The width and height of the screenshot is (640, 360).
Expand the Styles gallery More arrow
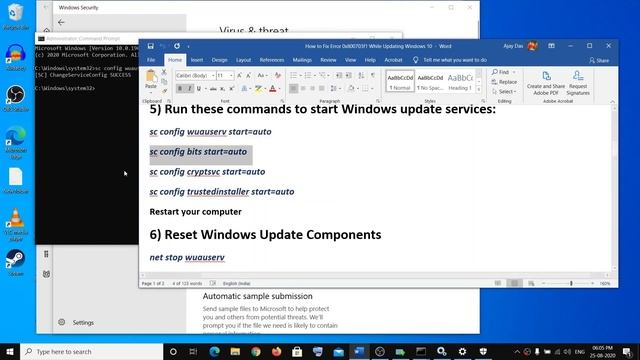click(x=479, y=90)
